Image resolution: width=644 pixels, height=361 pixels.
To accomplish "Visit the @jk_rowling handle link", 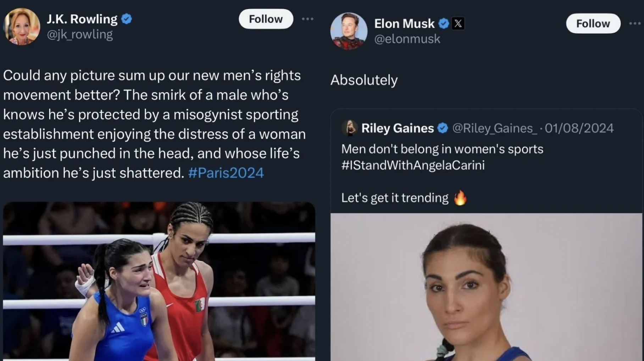I will pyautogui.click(x=80, y=34).
